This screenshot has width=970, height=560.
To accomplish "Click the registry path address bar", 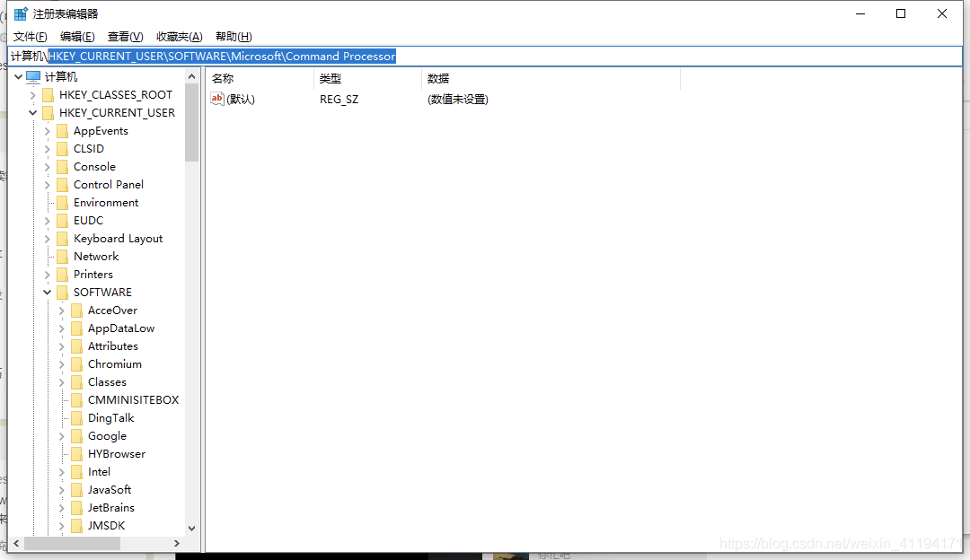I will coord(485,57).
